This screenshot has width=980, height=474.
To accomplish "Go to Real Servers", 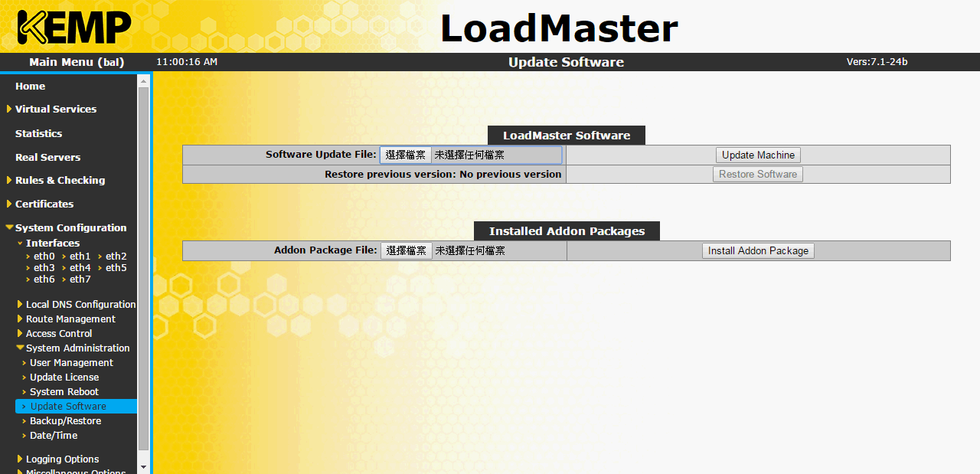I will coord(47,157).
